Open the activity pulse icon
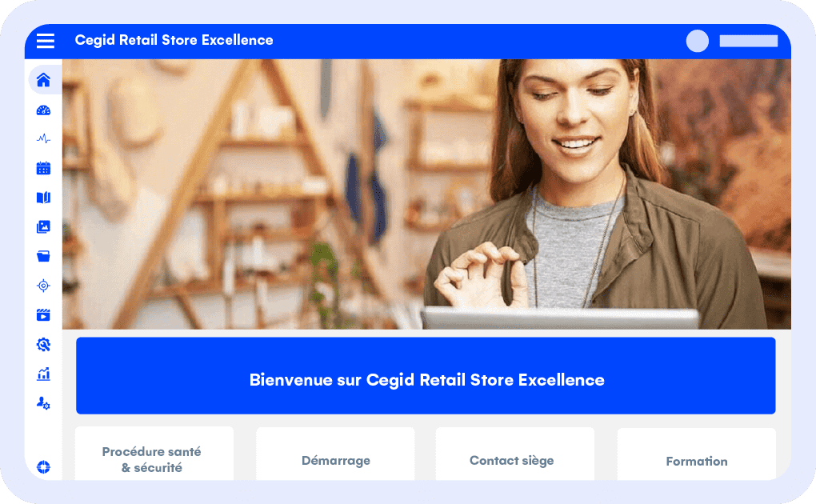 [x=43, y=138]
